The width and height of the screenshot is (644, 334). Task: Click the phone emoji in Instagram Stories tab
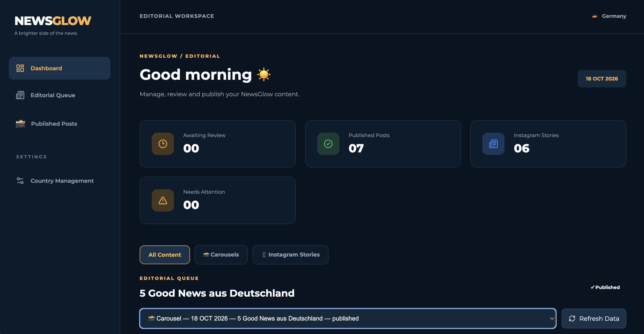264,255
